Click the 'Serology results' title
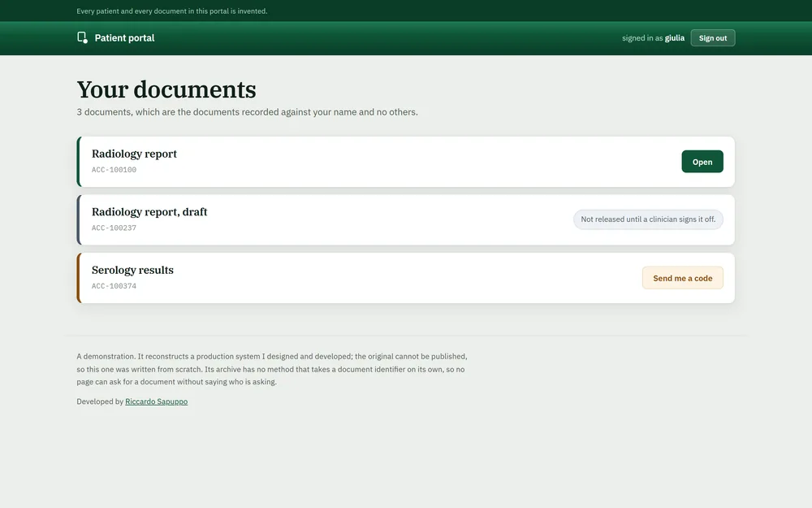Screen dimensions: 812x508 pos(132,270)
